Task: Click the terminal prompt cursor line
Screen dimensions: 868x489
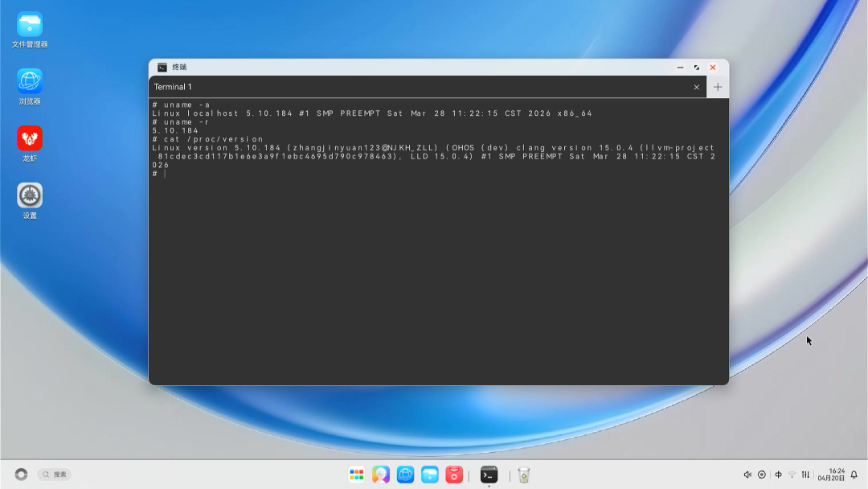Action: [159, 174]
